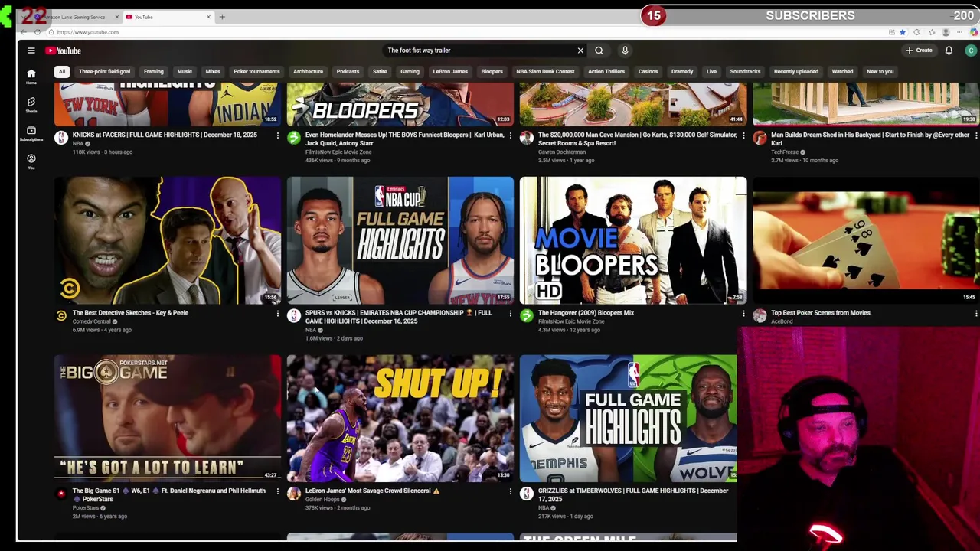Click the blue favorites star in address bar

pos(903,32)
